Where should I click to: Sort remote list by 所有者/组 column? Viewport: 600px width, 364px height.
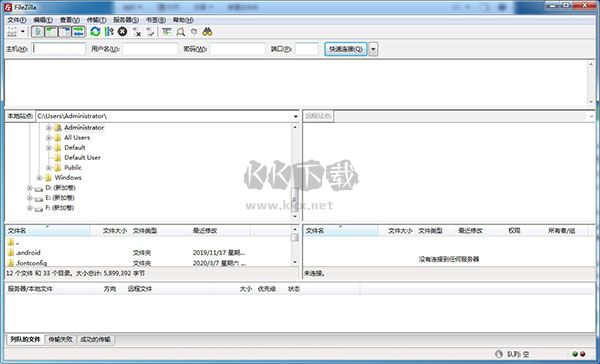561,231
